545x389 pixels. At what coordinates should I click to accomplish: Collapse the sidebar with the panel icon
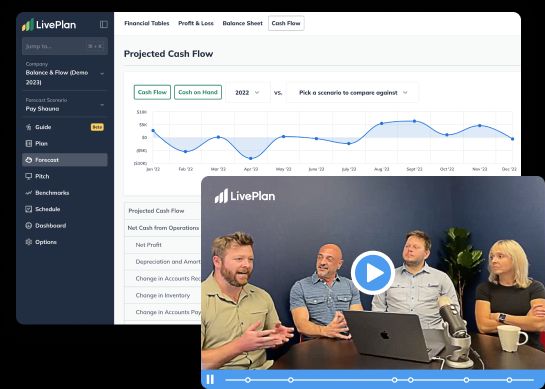104,24
